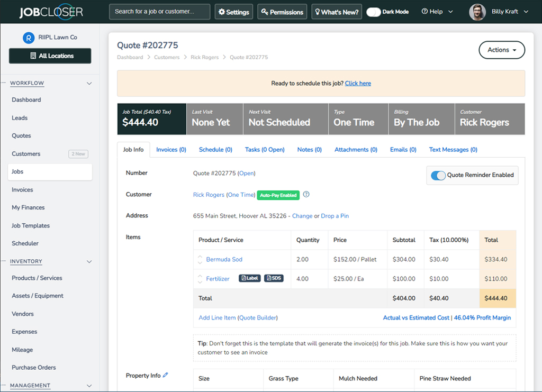542x392 pixels.
Task: Collapse the Workflow sidebar section
Action: (89, 84)
